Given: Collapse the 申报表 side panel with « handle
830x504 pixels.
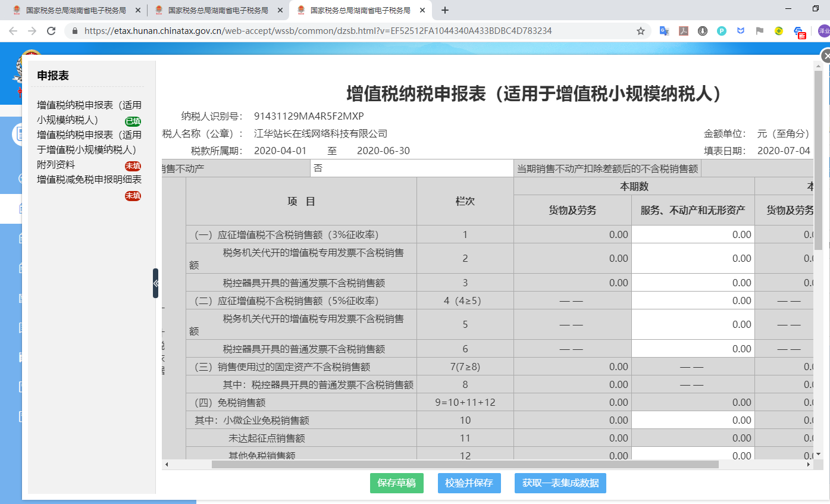Looking at the screenshot, I should (156, 283).
